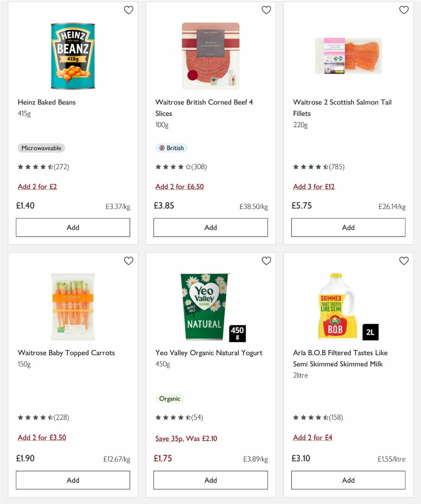Click the heart icon on the Scottish Salmon card
The width and height of the screenshot is (421, 504).
[x=404, y=10]
